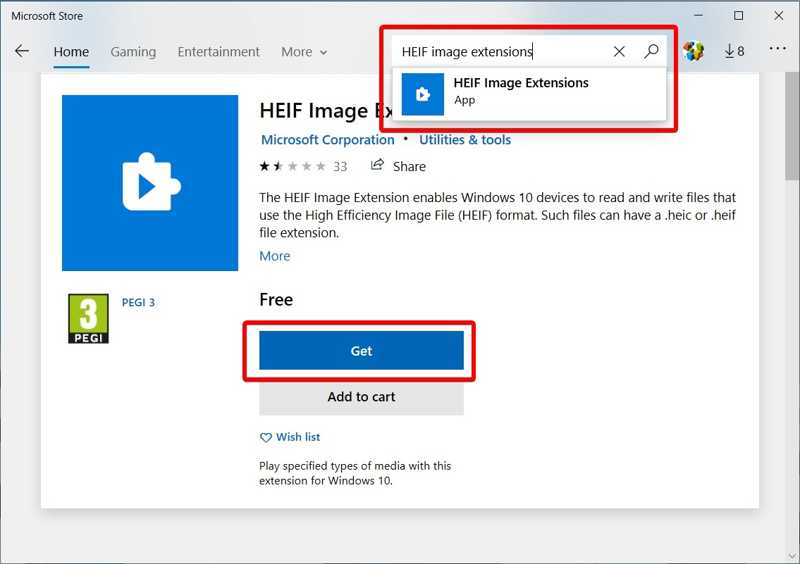Open the user account avatar
This screenshot has height=564, width=800.
point(693,51)
